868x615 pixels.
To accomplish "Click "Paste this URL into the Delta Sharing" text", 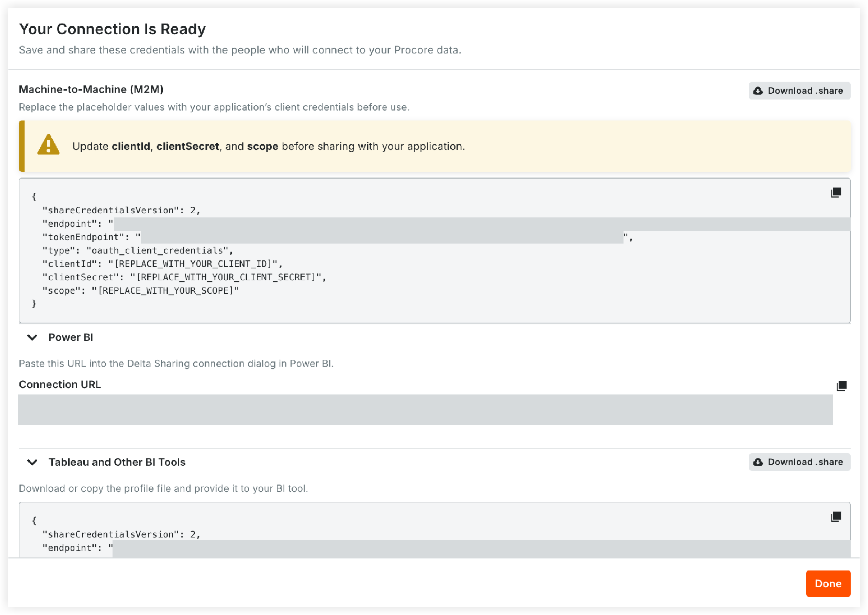I will pos(176,364).
